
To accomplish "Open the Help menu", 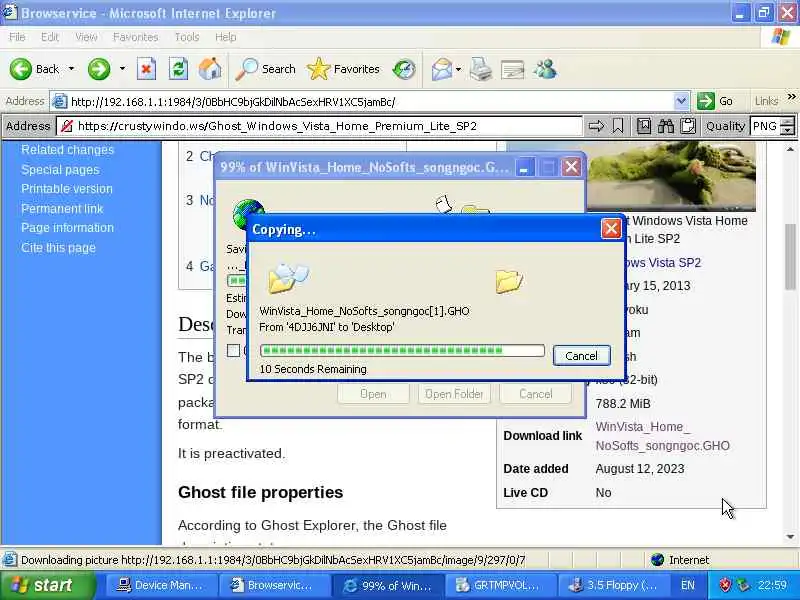I will 226,37.
